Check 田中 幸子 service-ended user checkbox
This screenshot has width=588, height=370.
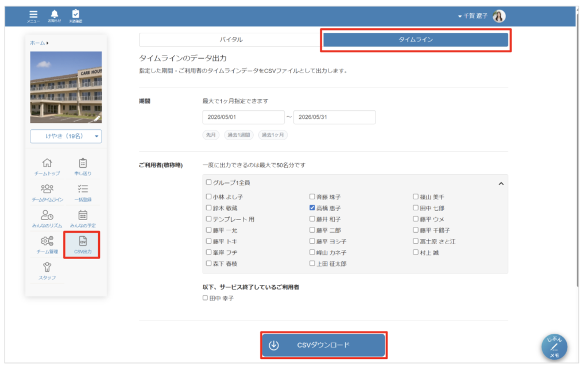[x=205, y=298]
